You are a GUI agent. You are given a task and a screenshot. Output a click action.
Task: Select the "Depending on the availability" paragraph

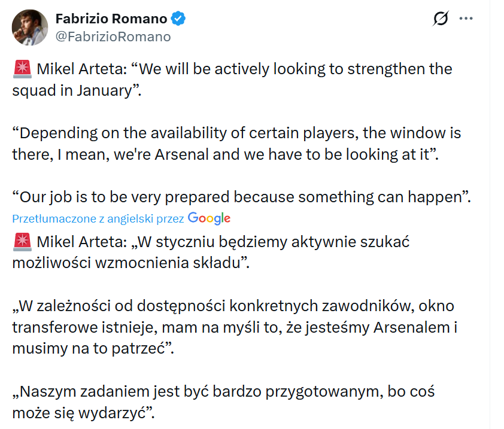pyautogui.click(x=236, y=143)
